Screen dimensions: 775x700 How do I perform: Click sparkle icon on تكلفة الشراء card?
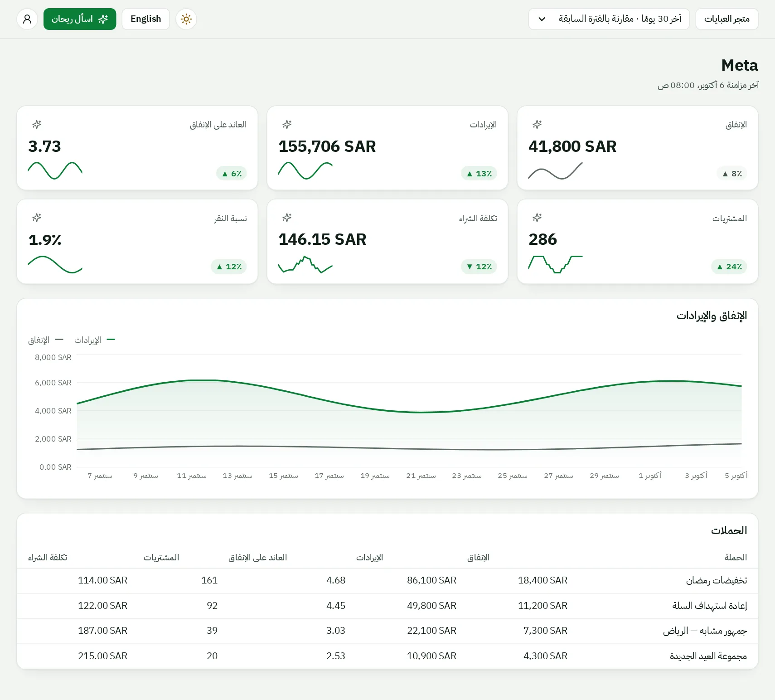coord(287,218)
